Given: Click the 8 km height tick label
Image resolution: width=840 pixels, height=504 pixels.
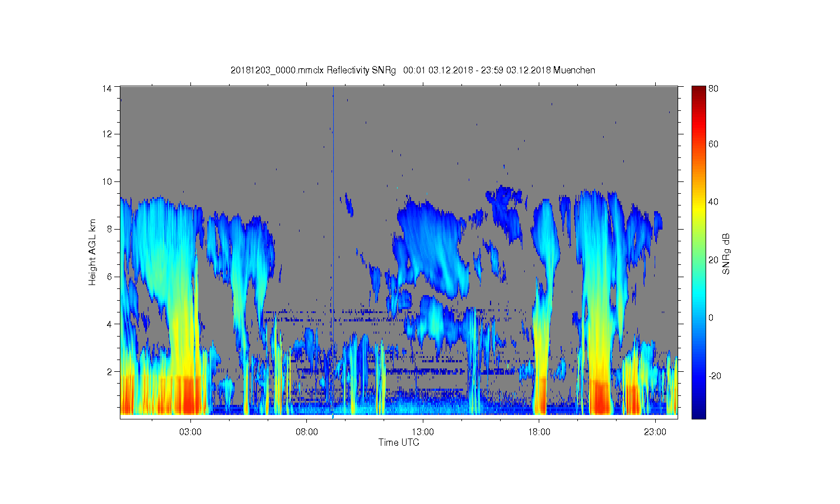Looking at the screenshot, I should [110, 229].
